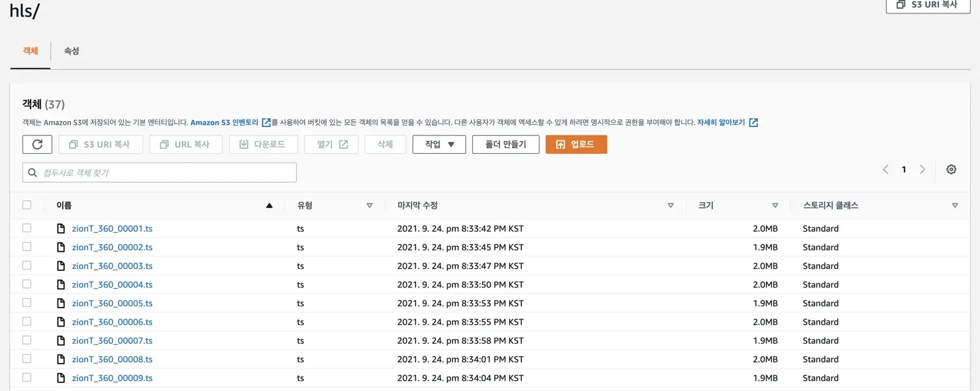Screen dimensions: 980x391
Task: Open zionT_360_00008.ts file link
Action: [112, 360]
